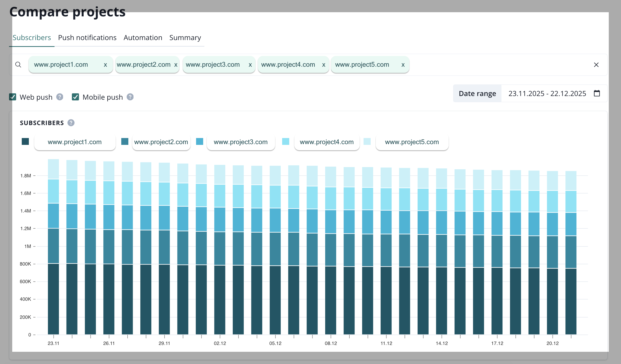This screenshot has height=364, width=621.
Task: Remove www.project1.com tag with its x
Action: [105, 65]
